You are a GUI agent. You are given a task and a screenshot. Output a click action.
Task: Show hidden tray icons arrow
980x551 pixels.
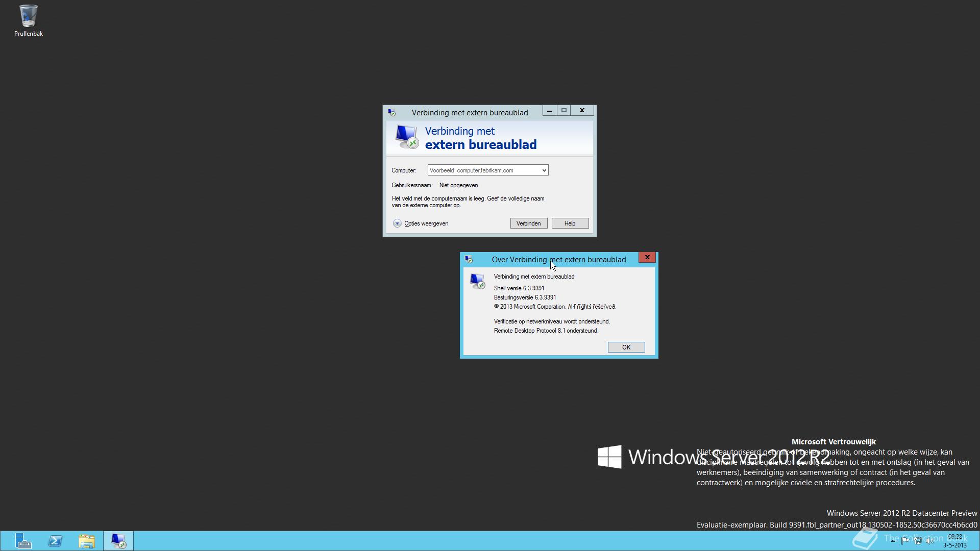[893, 541]
